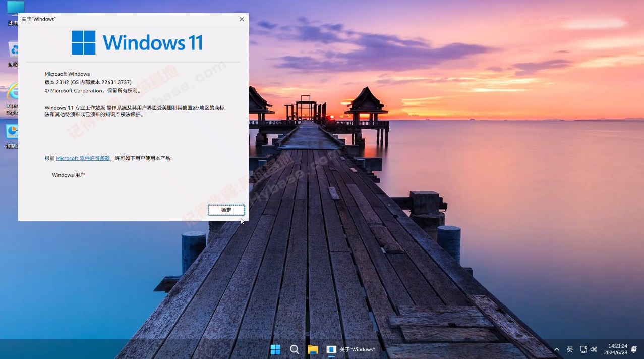Click the 确定 button in About dialog

pos(226,210)
